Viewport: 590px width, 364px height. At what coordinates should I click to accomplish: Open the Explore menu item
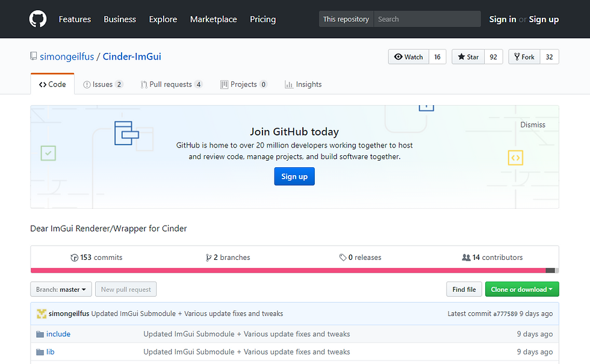[163, 19]
